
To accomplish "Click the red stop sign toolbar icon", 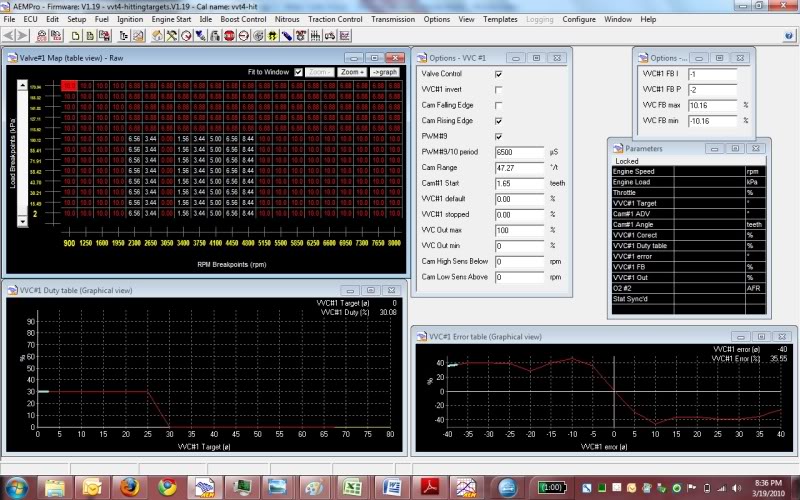I will click(229, 36).
